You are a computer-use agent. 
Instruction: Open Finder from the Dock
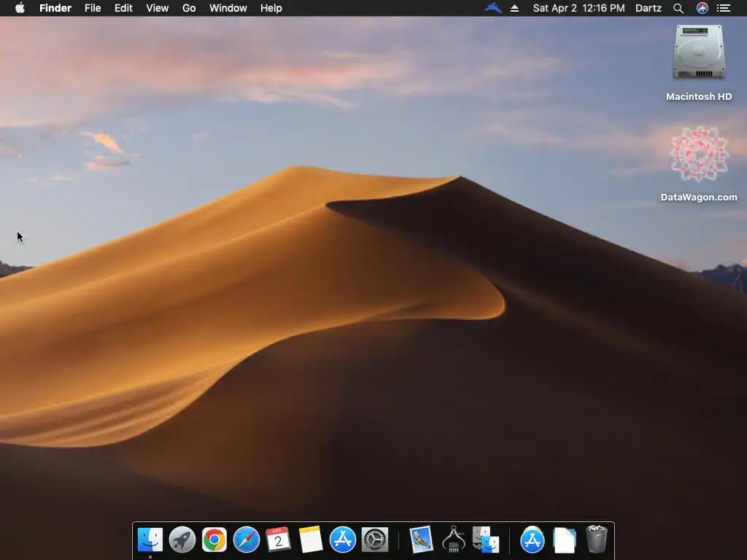(x=150, y=540)
